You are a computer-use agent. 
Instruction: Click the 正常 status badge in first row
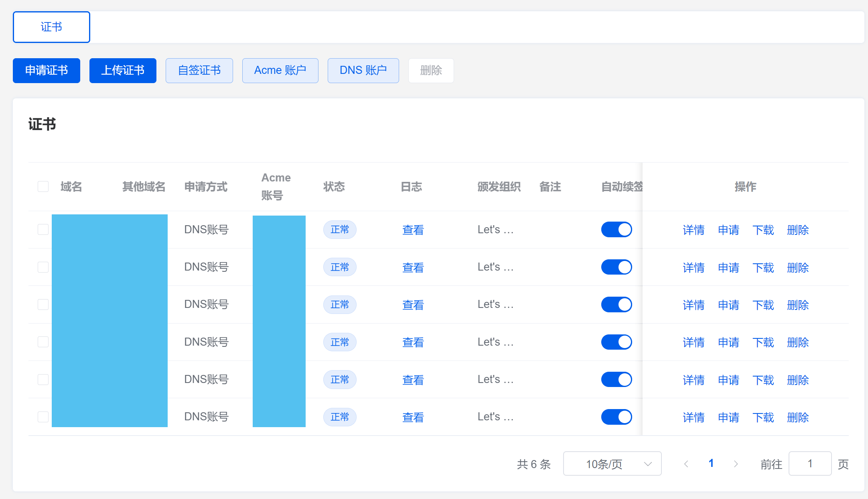[340, 230]
